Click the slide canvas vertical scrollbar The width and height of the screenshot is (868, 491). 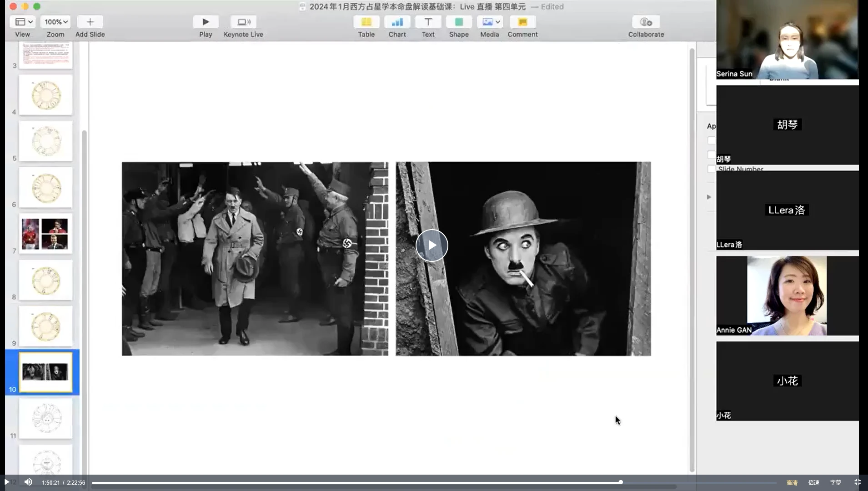(692, 259)
